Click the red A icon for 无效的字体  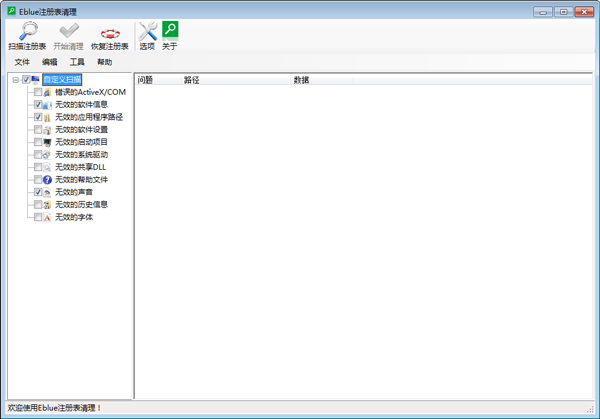(x=47, y=217)
